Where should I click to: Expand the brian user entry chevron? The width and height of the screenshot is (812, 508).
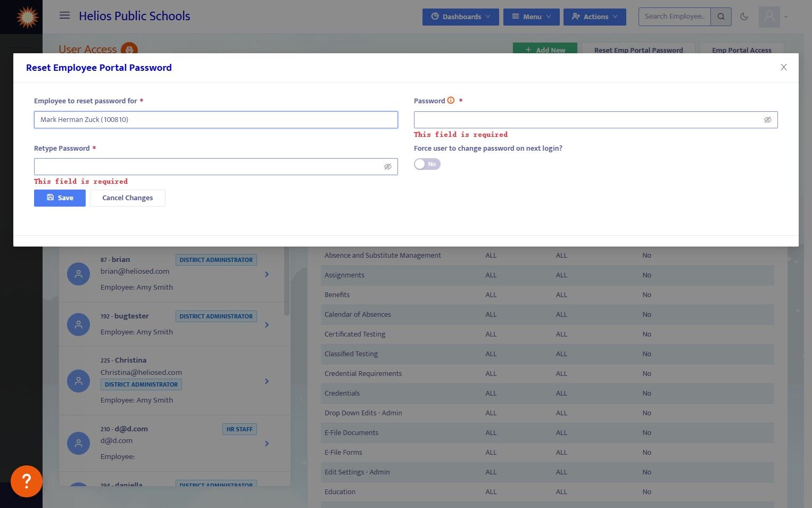pyautogui.click(x=267, y=274)
